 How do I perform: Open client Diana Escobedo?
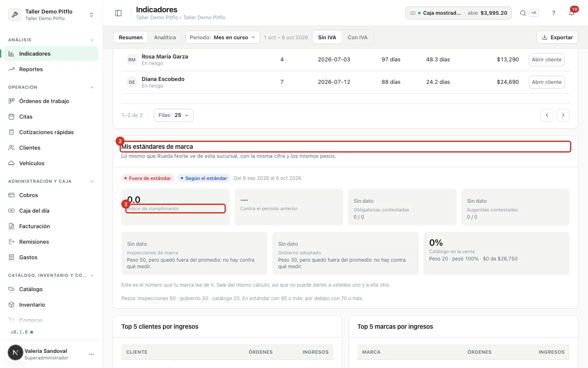(547, 82)
